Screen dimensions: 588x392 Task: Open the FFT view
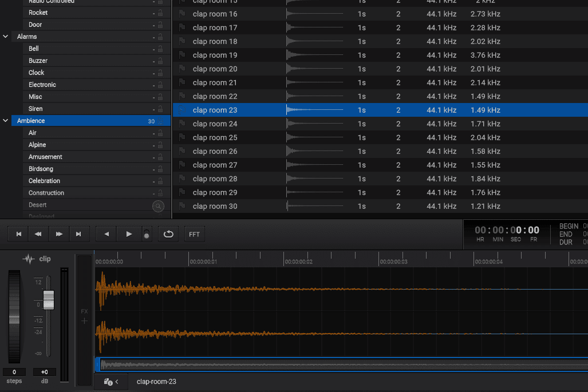pyautogui.click(x=195, y=234)
